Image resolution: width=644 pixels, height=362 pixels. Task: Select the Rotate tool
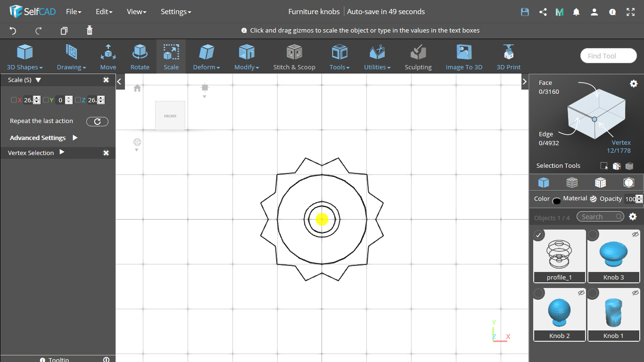(x=140, y=57)
